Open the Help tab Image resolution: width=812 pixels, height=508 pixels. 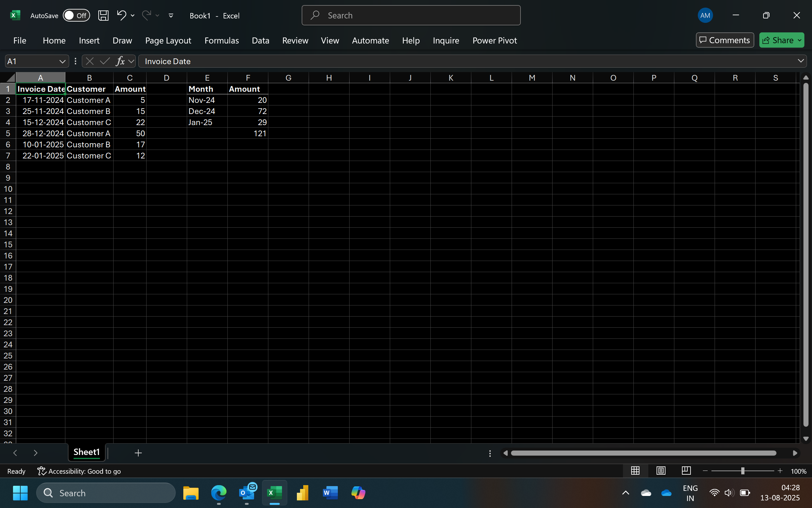[411, 41]
